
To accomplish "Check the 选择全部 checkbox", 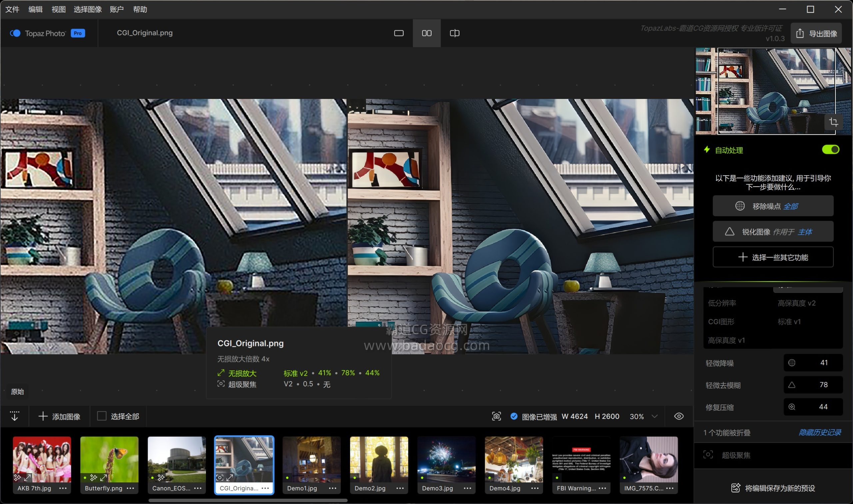I will (x=102, y=416).
